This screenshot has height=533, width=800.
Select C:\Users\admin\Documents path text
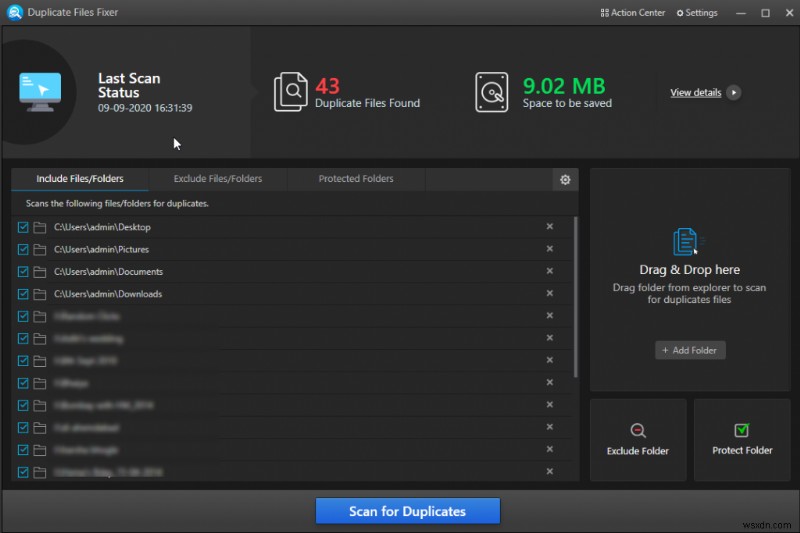click(108, 272)
